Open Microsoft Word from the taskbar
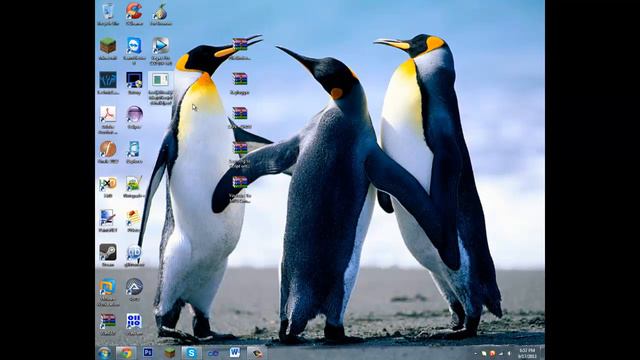Image resolution: width=640 pixels, height=360 pixels. 235,352
